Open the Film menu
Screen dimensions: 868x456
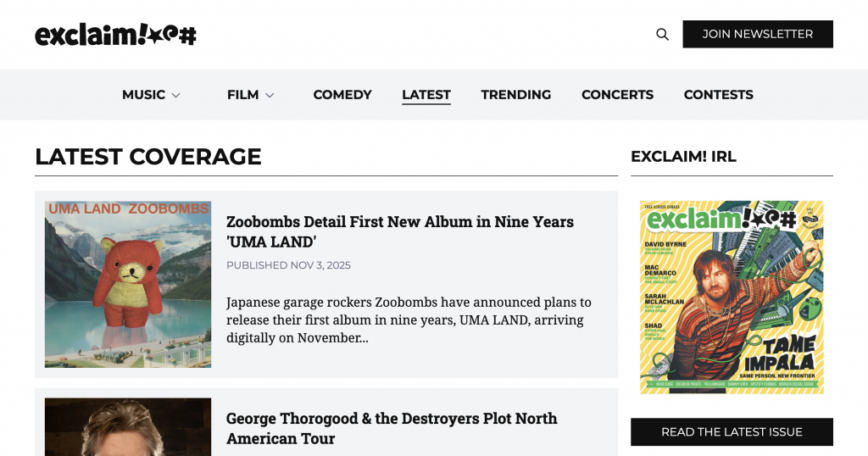point(242,95)
